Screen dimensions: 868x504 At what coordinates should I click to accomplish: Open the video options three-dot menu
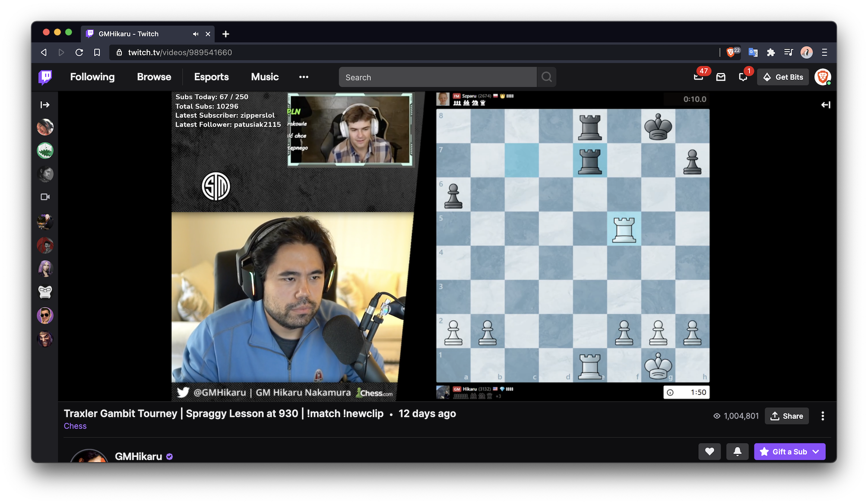coord(823,416)
